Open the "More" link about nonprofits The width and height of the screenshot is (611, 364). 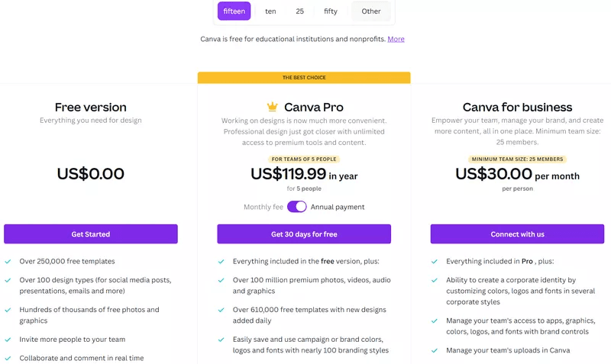coord(396,39)
